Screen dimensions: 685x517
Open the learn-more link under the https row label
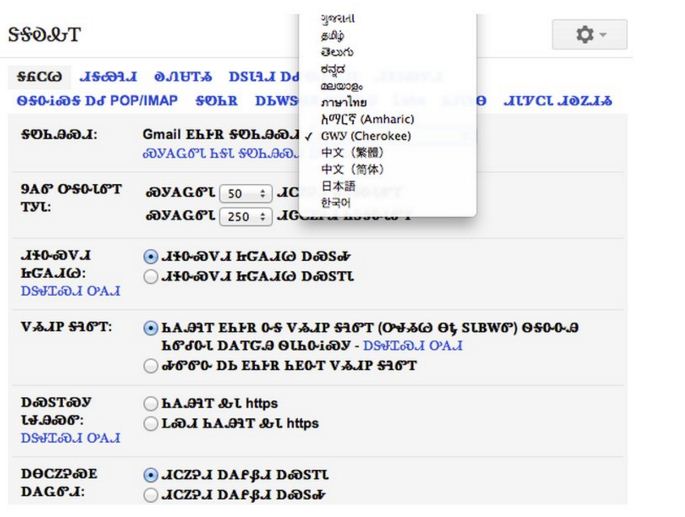pyautogui.click(x=70, y=438)
